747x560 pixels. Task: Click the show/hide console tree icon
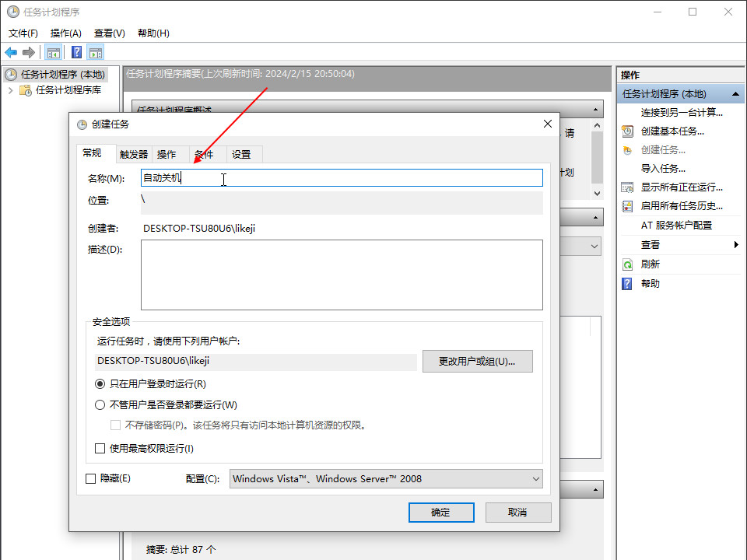click(54, 52)
